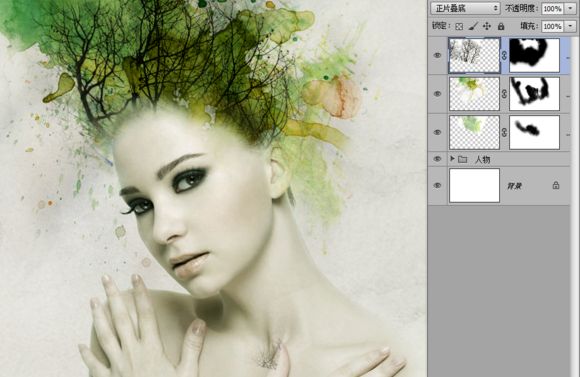
Task: Hide the third green watercolor layer
Action: click(438, 132)
